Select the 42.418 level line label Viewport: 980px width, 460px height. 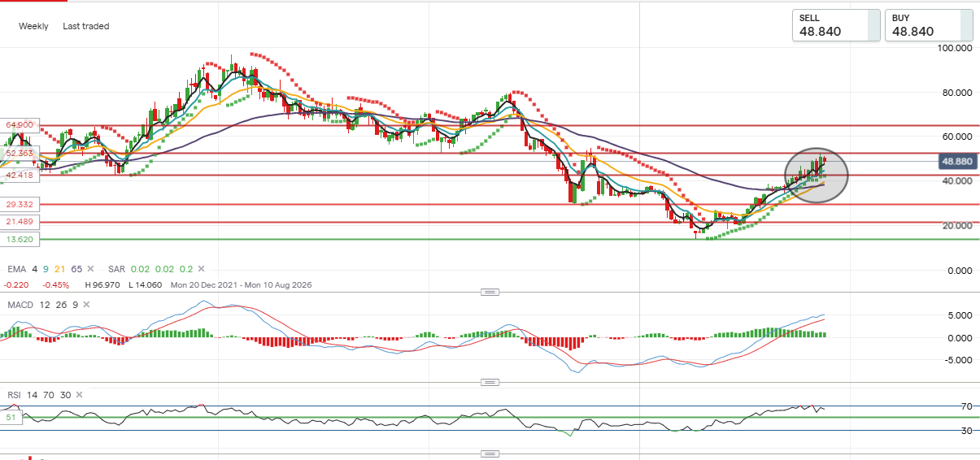pos(18,175)
